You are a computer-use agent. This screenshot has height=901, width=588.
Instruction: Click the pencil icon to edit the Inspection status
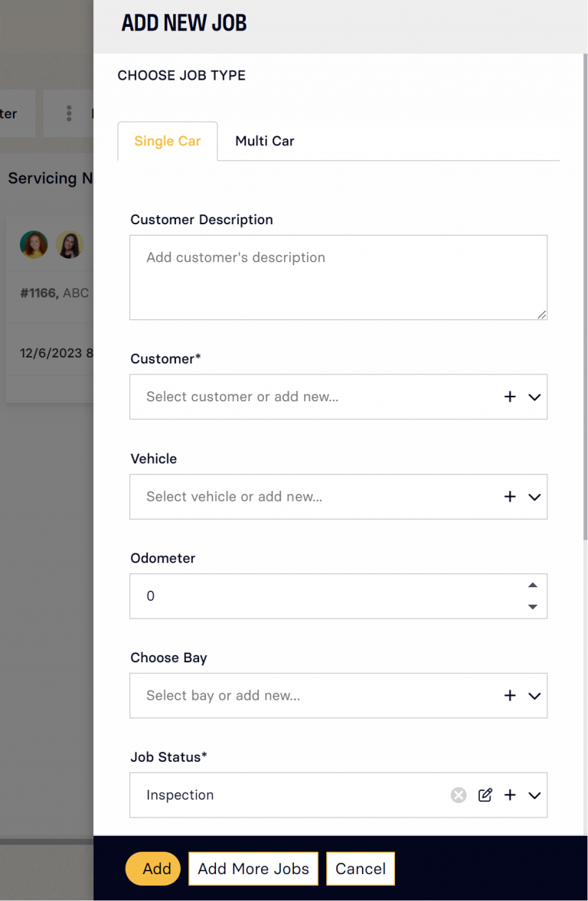(x=485, y=795)
